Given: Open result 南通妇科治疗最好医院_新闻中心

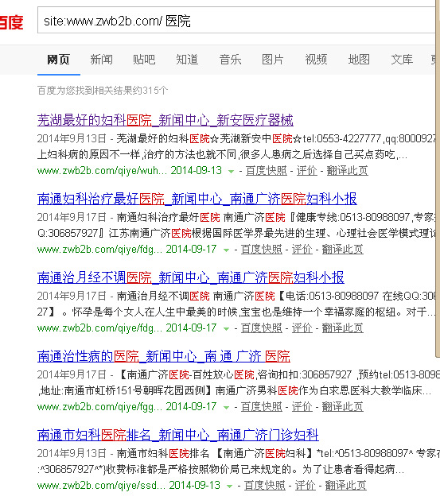Looking at the screenshot, I should click(x=197, y=199).
